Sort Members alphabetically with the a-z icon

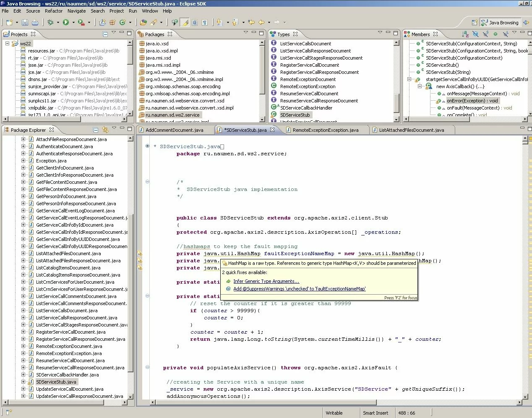pyautogui.click(x=465, y=34)
